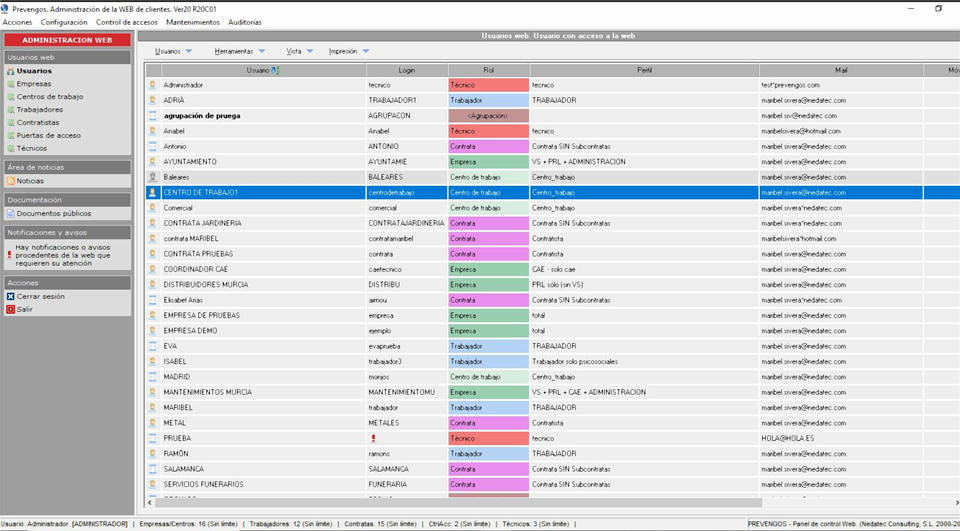Click the Puertas de acceso sidebar icon
Viewport: 960px width, 531px height.
(x=10, y=135)
